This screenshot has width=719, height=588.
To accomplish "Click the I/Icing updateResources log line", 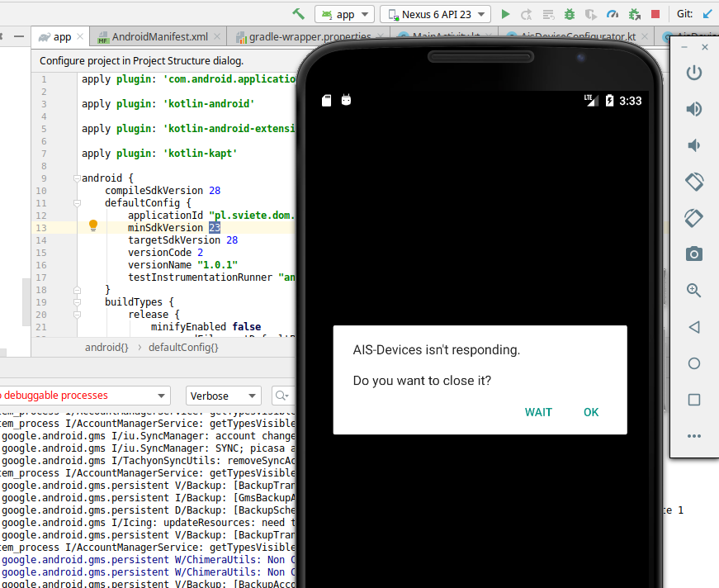I will tap(148, 523).
